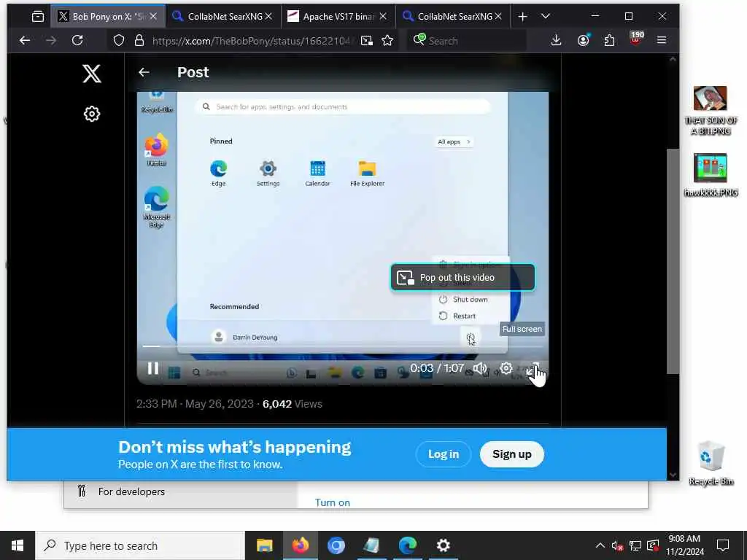747x560 pixels.
Task: Select For developers in Settings window
Action: coord(131,491)
